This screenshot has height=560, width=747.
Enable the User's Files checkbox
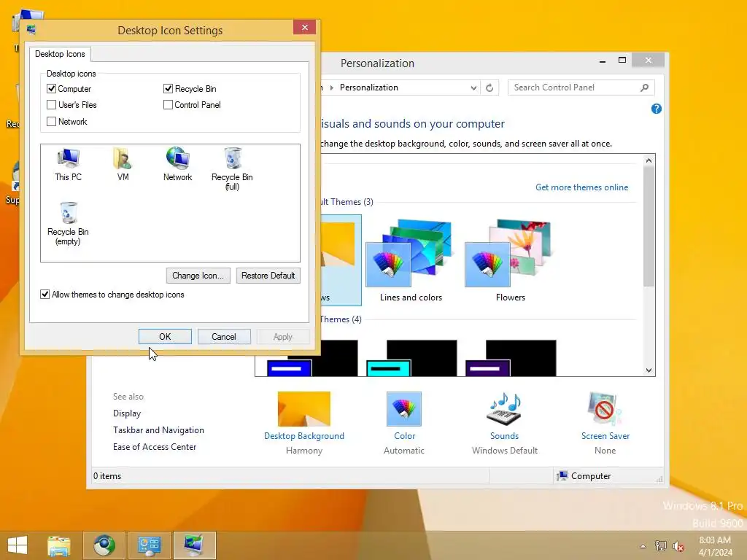pos(52,105)
